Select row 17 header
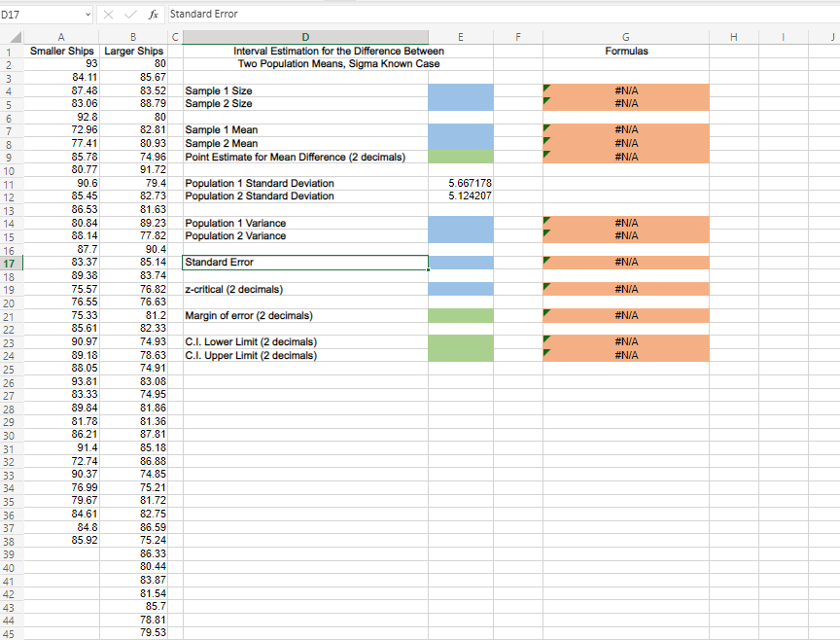 click(12, 264)
